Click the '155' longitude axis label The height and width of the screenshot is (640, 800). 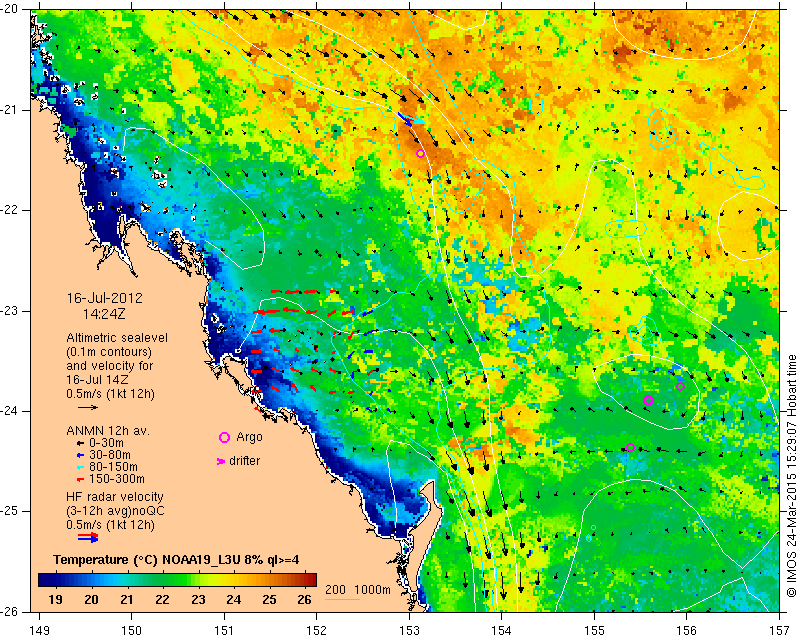point(594,631)
